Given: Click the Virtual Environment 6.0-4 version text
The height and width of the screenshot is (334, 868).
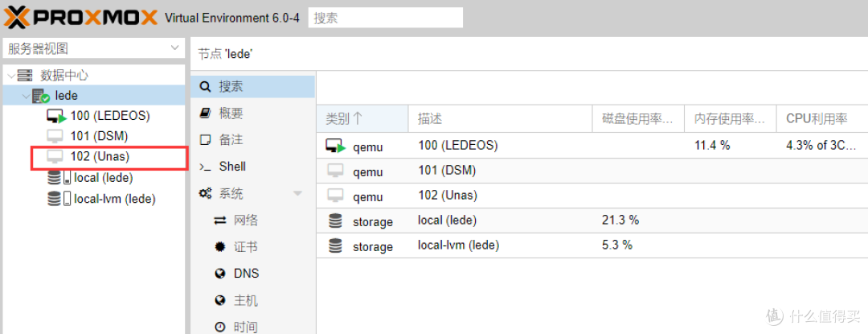Looking at the screenshot, I should click(232, 18).
